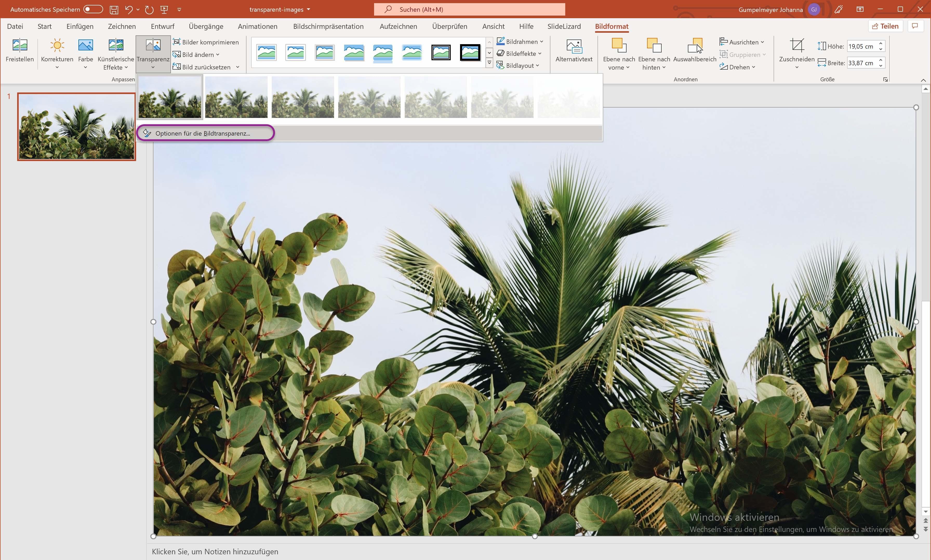Select Optionen für die Bildtransparenz

pos(203,133)
